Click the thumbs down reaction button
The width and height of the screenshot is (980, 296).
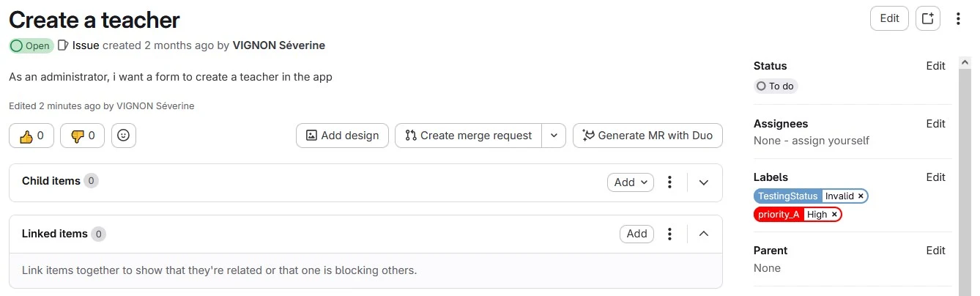click(83, 136)
